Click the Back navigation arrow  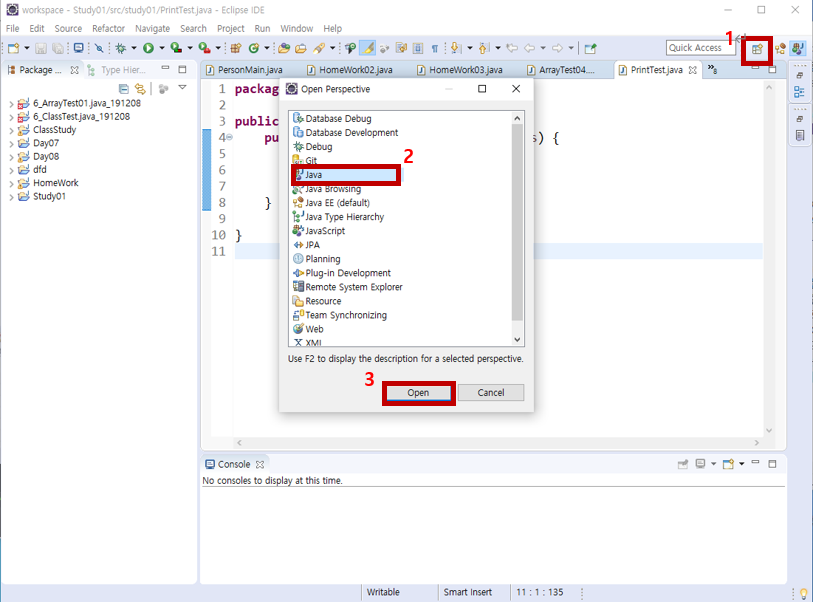pos(529,48)
